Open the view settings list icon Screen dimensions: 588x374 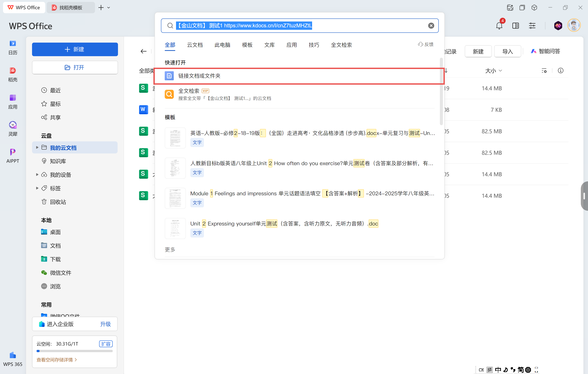[x=544, y=71]
